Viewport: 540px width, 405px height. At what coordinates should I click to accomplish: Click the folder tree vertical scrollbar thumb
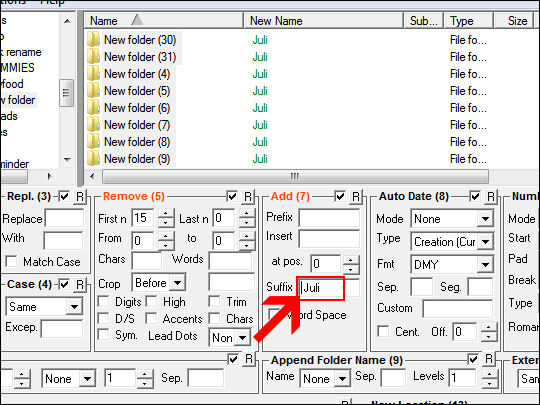(66, 93)
